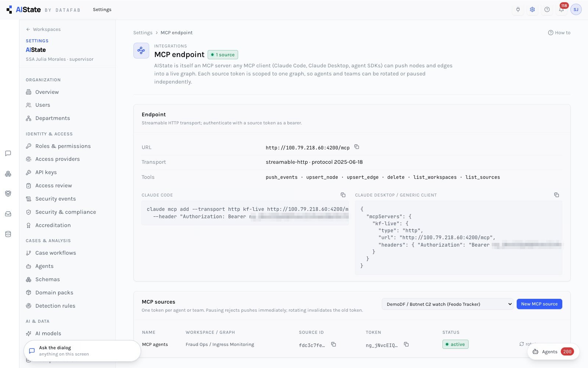The image size is (588, 368).
Task: Open graph nodes icon in left rail
Action: pos(8,174)
